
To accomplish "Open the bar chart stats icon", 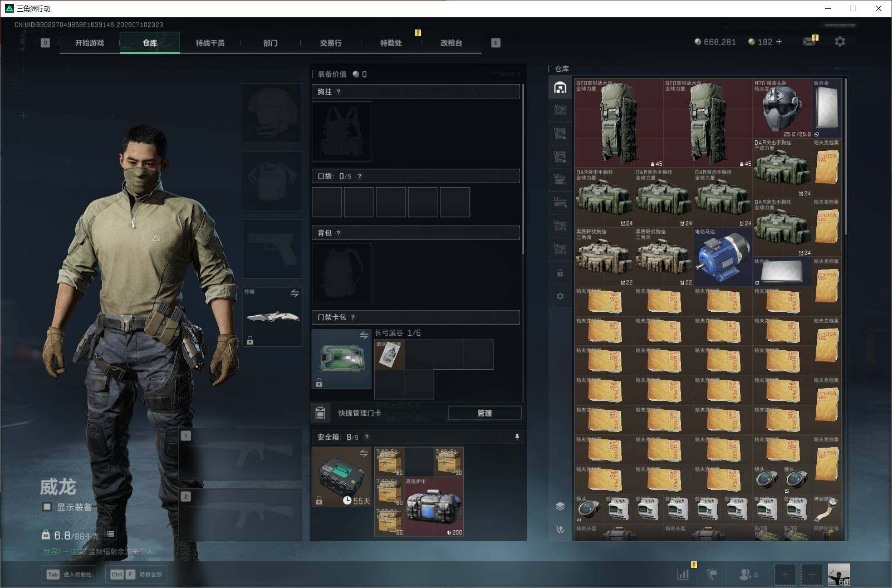I will [683, 575].
